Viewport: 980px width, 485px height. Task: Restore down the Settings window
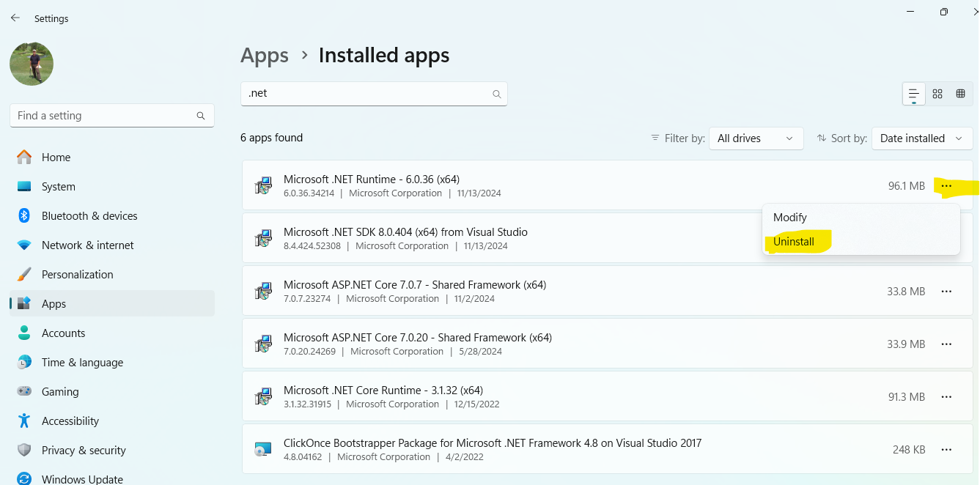tap(944, 12)
